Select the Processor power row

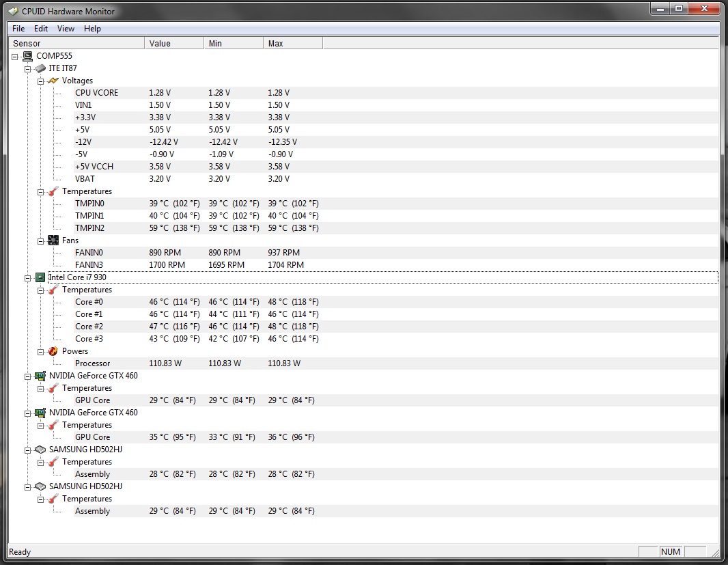coord(396,363)
